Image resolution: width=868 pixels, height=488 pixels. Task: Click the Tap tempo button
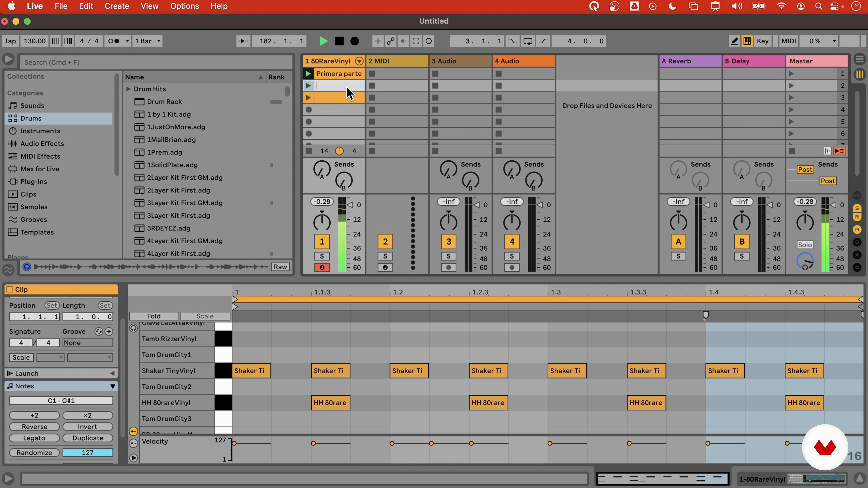pos(10,41)
